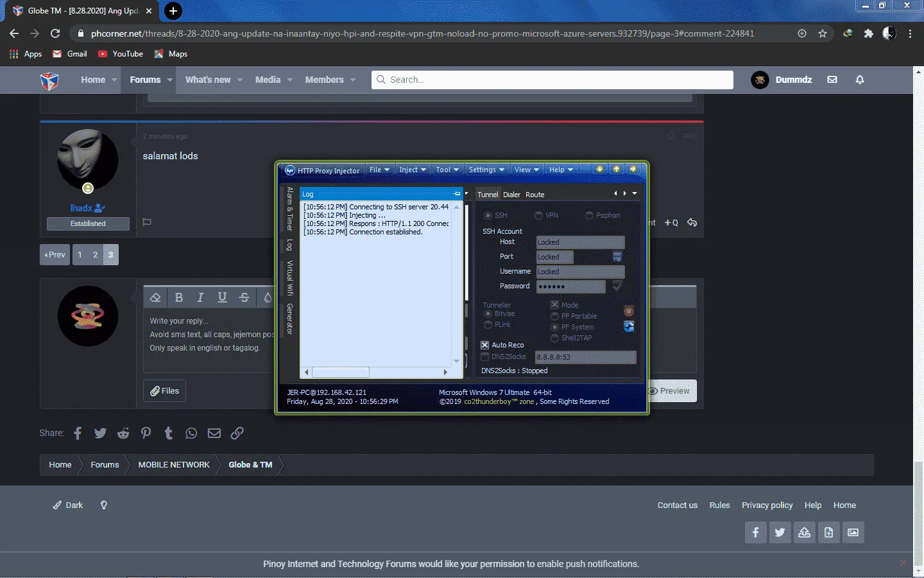This screenshot has width=924, height=578.
Task: Expand the Media nav dropdown arrow
Action: coord(289,80)
